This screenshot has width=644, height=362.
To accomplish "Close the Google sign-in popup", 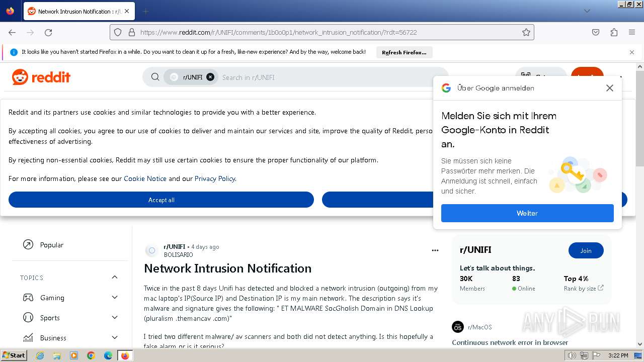I will pos(610,88).
